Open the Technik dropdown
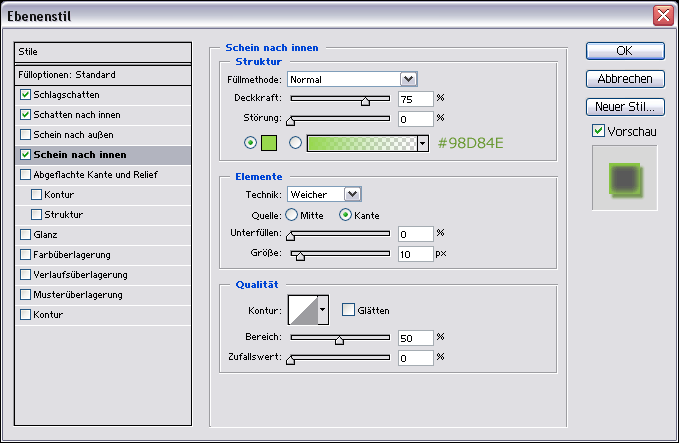Viewport: 679px width, 443px height. 353,194
